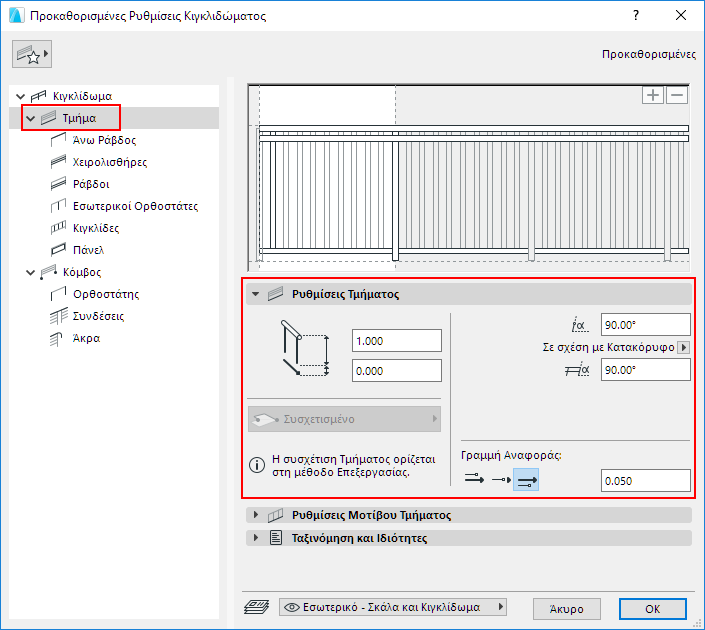Edit the segment height field 1.000
Image resolution: width=705 pixels, height=630 pixels.
click(x=397, y=341)
